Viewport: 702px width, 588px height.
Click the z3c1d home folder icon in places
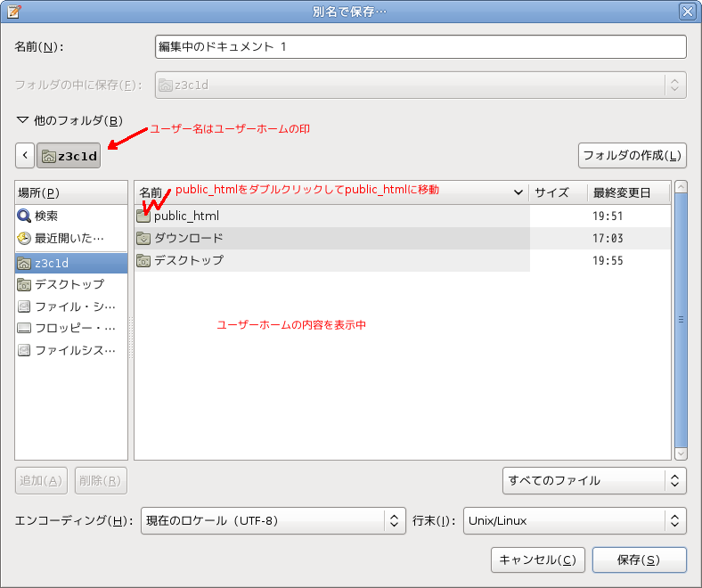[24, 264]
